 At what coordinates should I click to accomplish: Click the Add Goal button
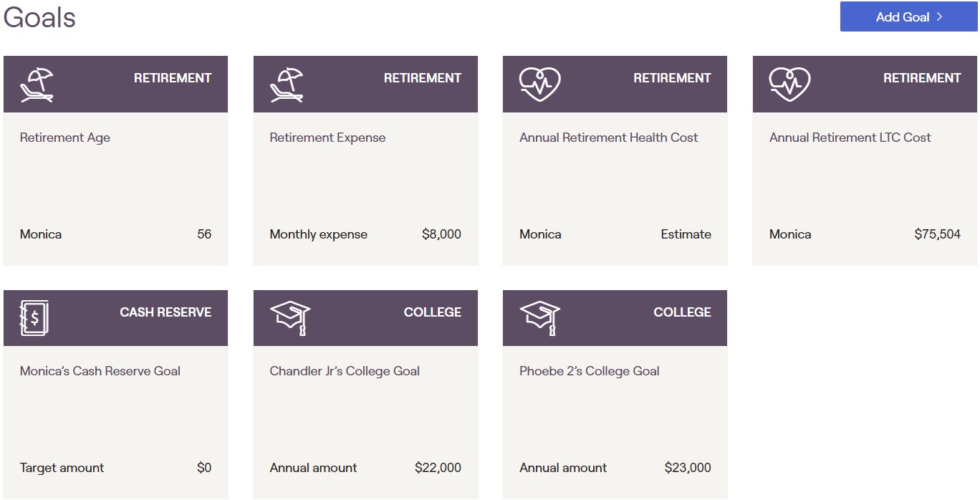(x=908, y=16)
